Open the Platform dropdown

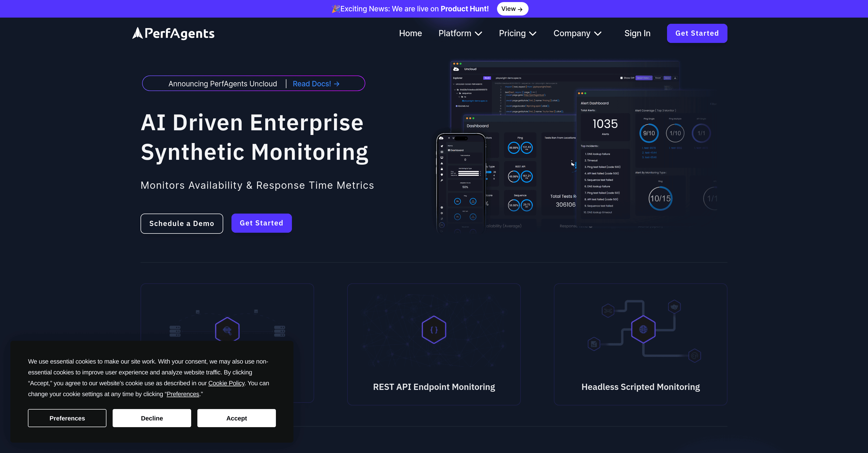[x=460, y=33]
